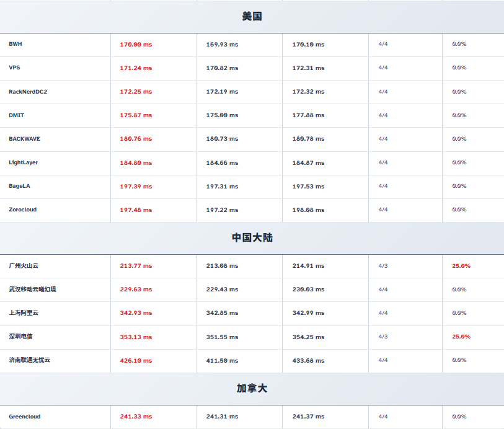Select the RackNerdDC2 server name
This screenshot has width=504, height=429.
tap(28, 92)
